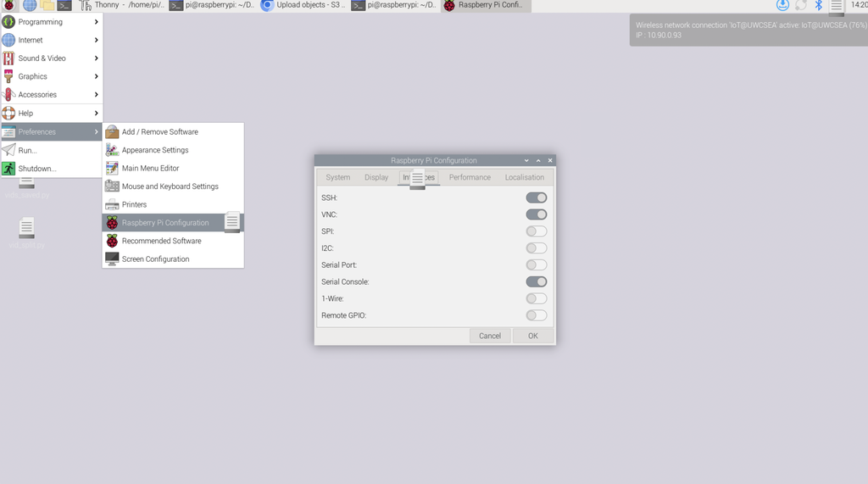Click the download updates tray icon
Screen dimensions: 868x484
point(782,6)
